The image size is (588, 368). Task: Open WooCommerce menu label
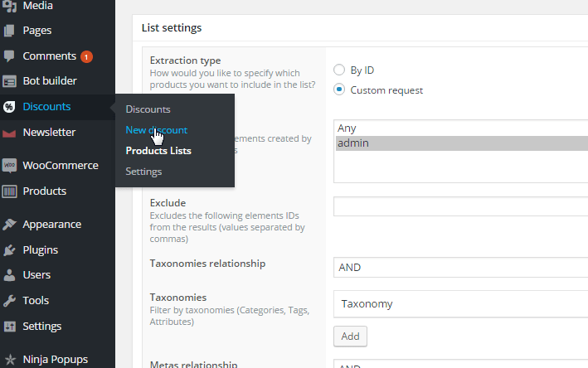coord(61,165)
